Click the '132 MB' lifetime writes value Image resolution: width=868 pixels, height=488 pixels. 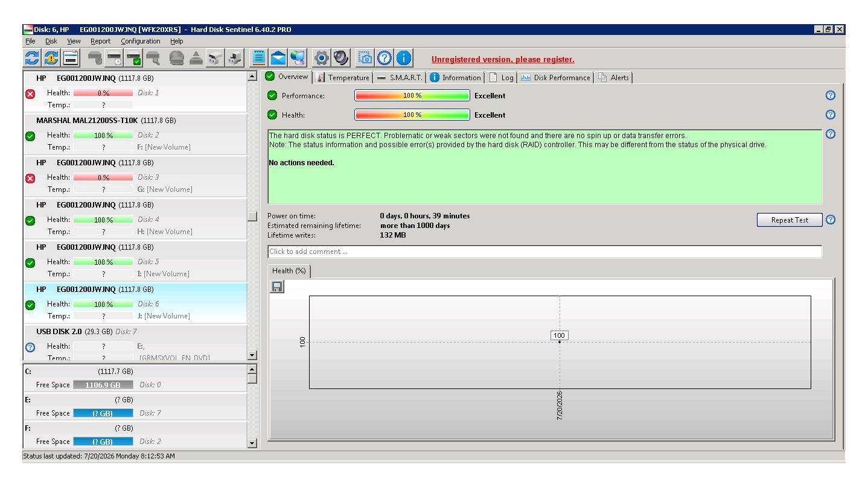coord(393,235)
